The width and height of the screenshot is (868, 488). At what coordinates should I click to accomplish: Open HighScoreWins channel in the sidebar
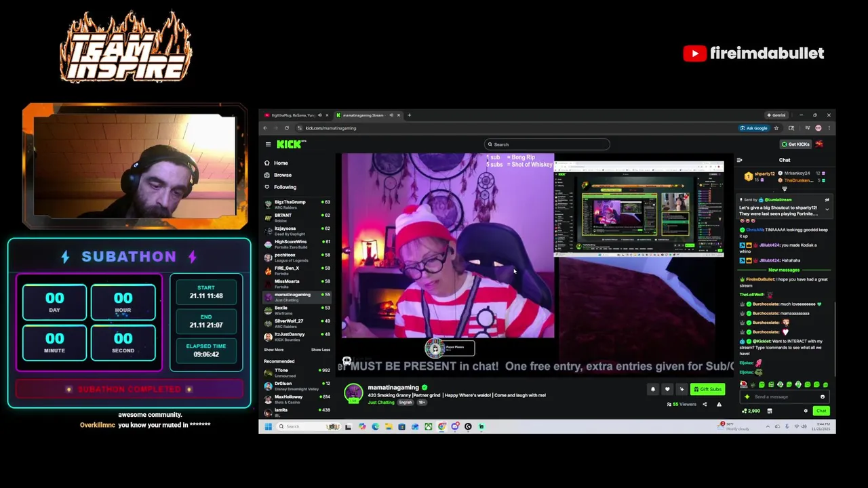[297, 243]
